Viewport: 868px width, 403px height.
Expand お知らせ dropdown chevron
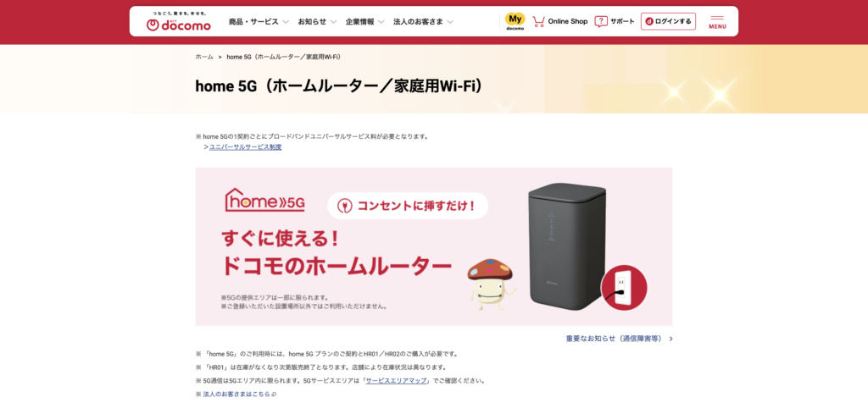[x=333, y=22]
